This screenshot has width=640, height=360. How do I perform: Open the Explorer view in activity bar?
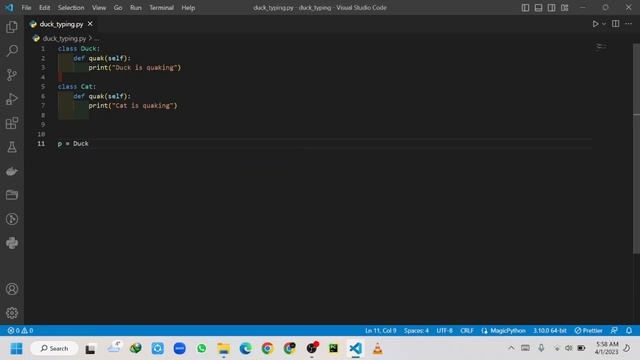pyautogui.click(x=12, y=27)
